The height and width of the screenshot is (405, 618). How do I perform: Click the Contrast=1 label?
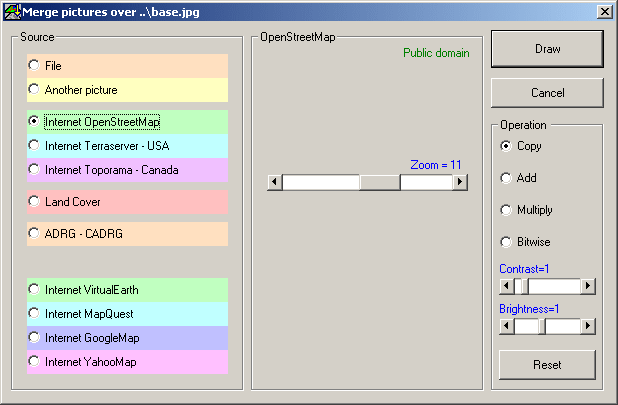(524, 269)
